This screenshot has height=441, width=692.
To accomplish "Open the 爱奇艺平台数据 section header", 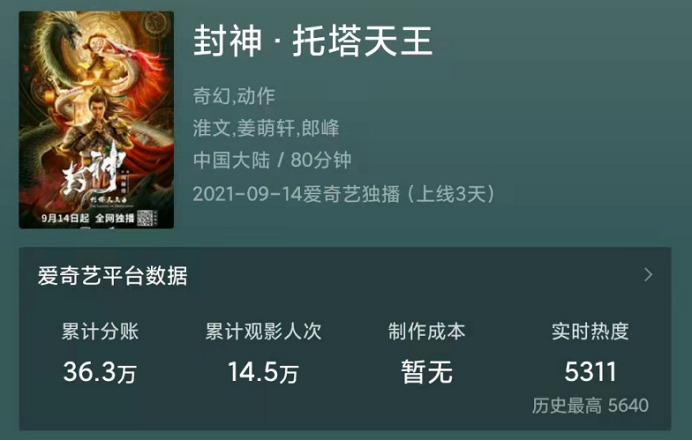I will pos(113,275).
